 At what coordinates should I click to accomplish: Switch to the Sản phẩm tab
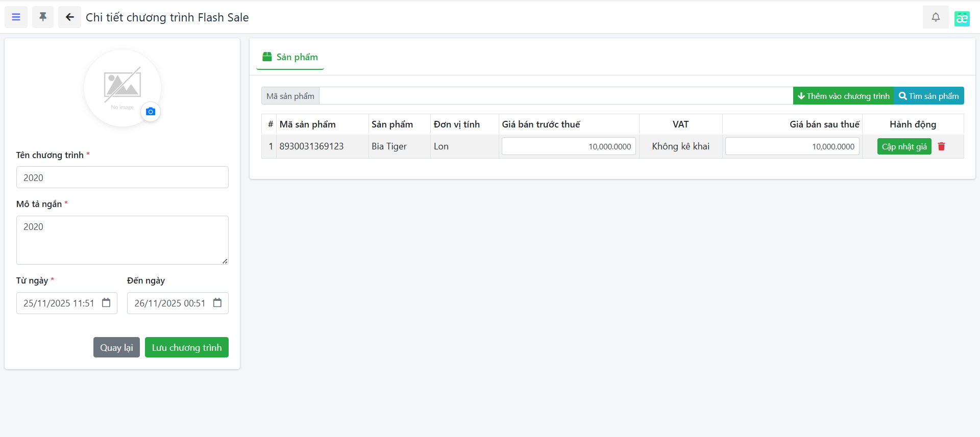click(290, 57)
